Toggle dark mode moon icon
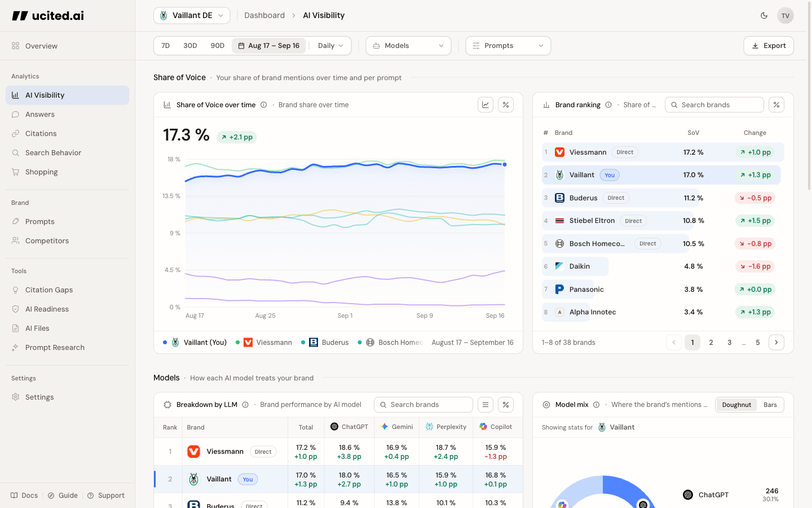 coord(764,16)
